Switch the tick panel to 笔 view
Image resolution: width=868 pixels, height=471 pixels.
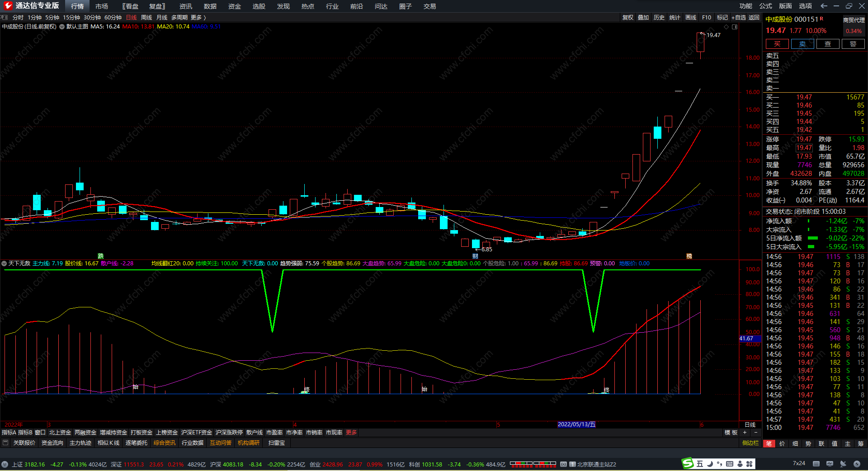point(769,444)
